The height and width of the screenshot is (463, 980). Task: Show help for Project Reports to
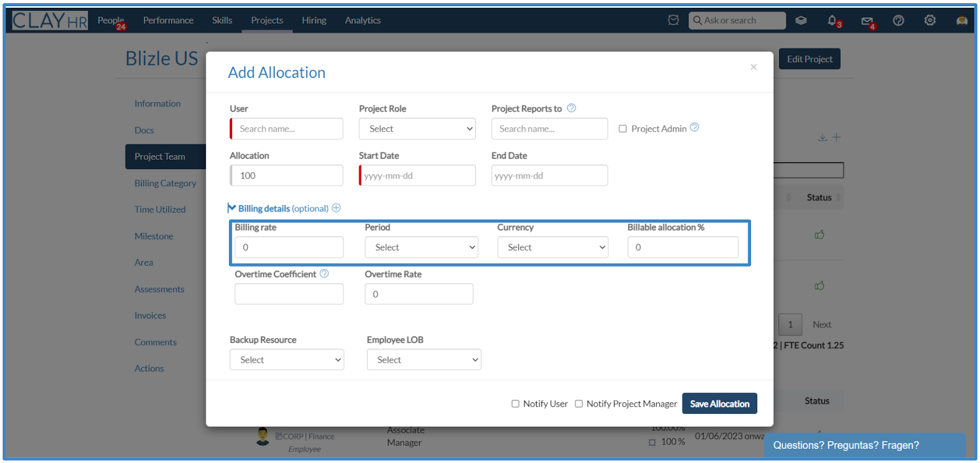click(x=571, y=108)
